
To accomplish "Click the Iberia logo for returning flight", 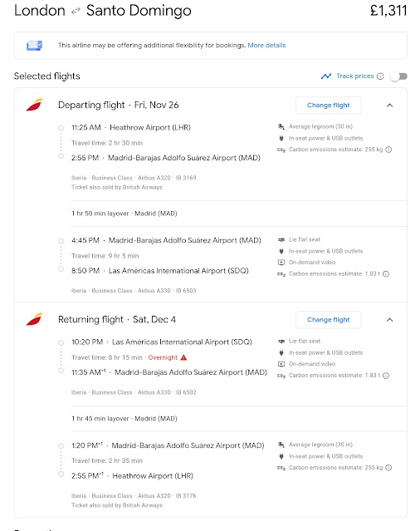I will point(35,319).
